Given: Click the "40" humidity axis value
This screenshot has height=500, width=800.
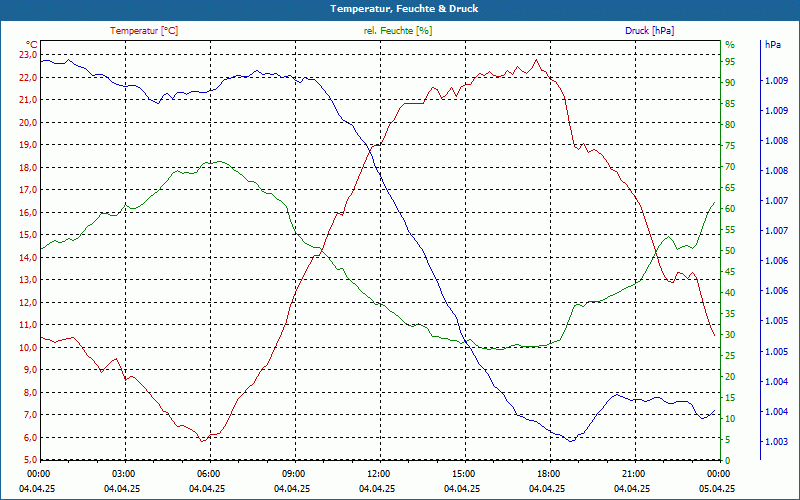Looking at the screenshot, I should pos(730,293).
